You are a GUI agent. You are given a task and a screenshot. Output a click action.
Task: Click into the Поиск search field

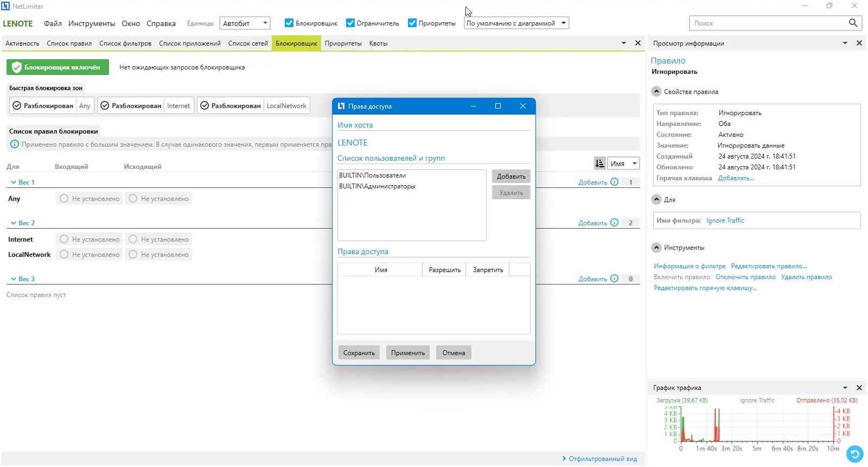768,23
